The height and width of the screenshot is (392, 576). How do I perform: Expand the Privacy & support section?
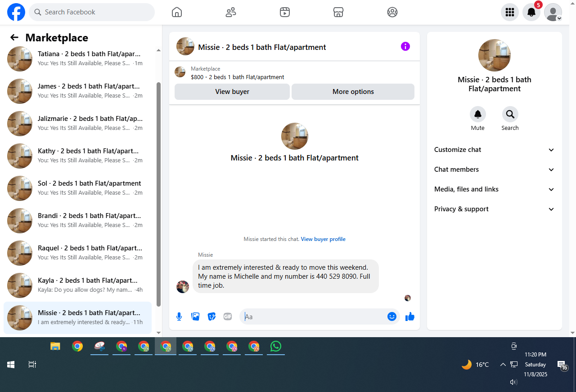click(x=495, y=209)
